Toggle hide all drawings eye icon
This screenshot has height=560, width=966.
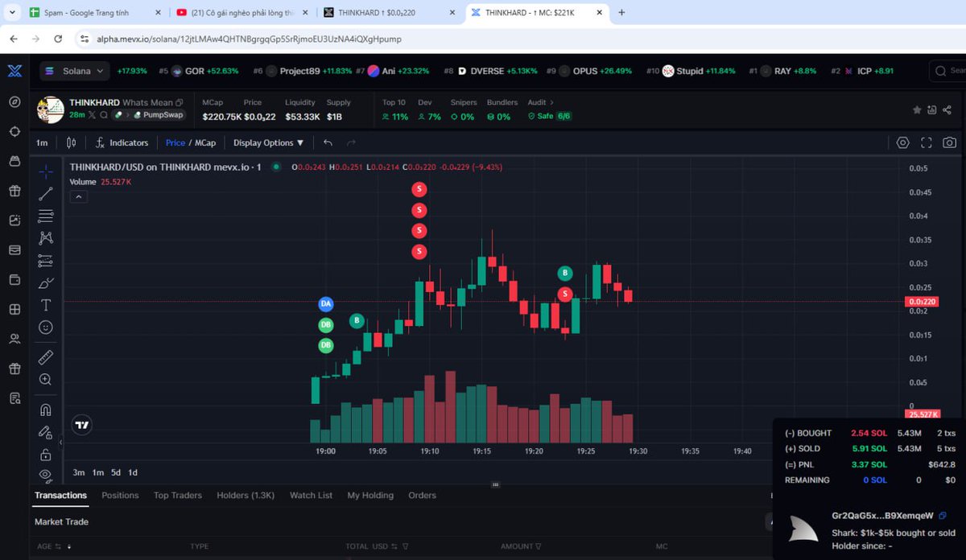click(x=46, y=475)
